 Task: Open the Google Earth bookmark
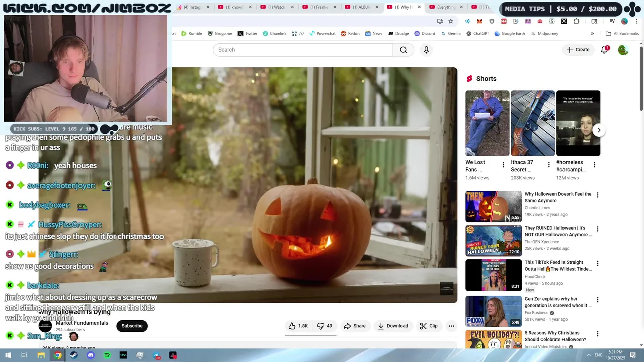pyautogui.click(x=510, y=34)
